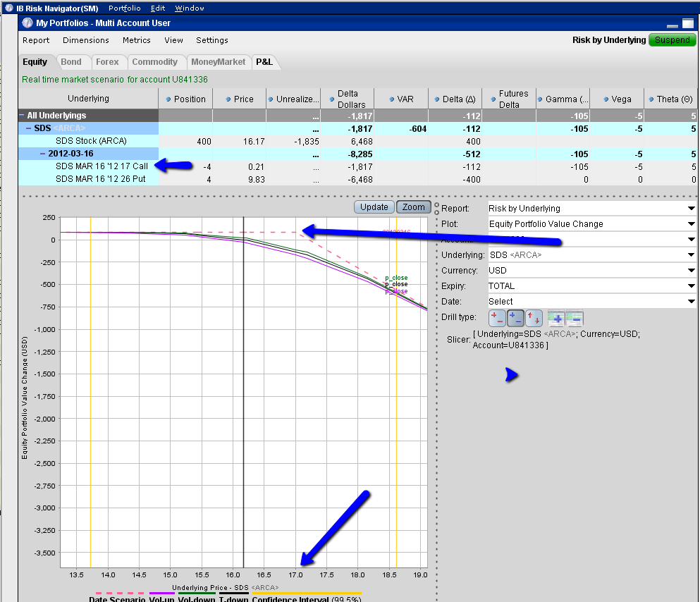Switch to the MoneyMarket tab

(x=218, y=62)
